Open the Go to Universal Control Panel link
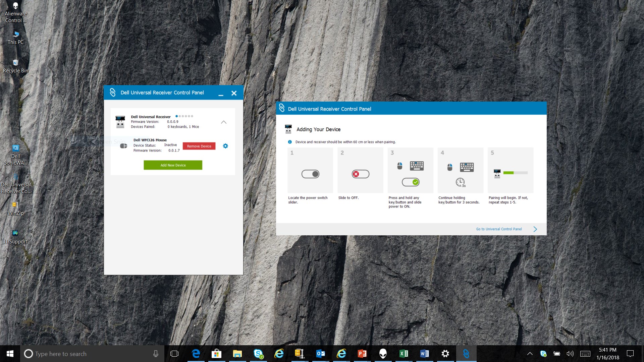Image resolution: width=644 pixels, height=362 pixels. click(499, 229)
